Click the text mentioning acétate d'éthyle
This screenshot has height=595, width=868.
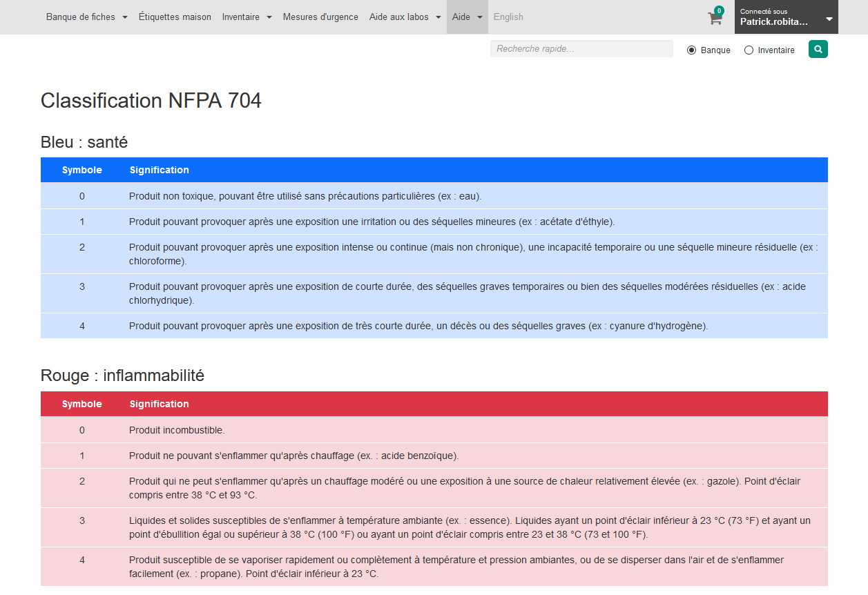[372, 222]
